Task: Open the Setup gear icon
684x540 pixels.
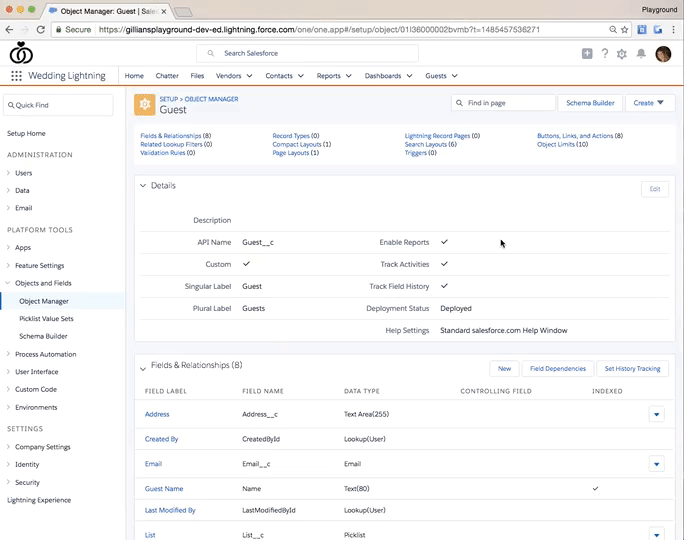Action: point(622,54)
